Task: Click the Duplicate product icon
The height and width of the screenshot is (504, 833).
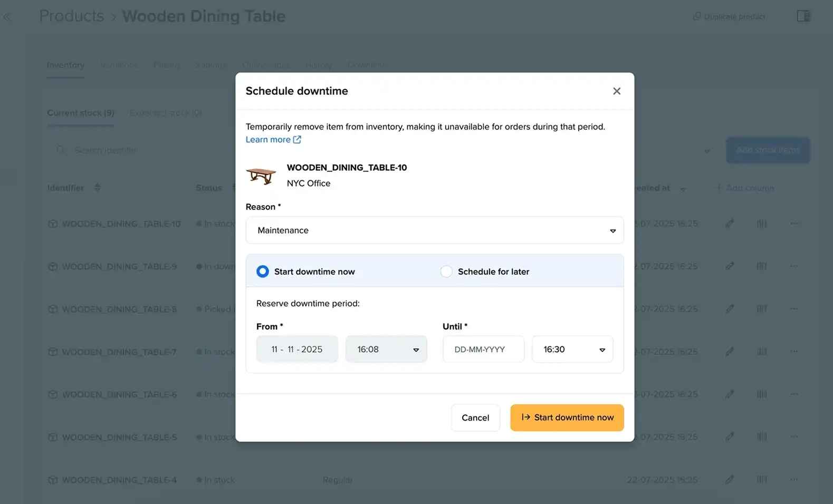Action: [697, 16]
